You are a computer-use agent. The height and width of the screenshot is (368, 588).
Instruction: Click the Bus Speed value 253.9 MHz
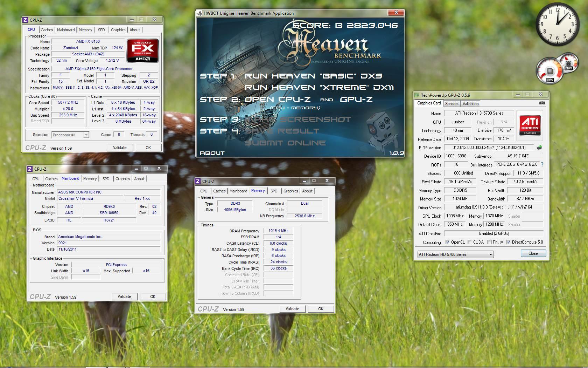coord(68,115)
